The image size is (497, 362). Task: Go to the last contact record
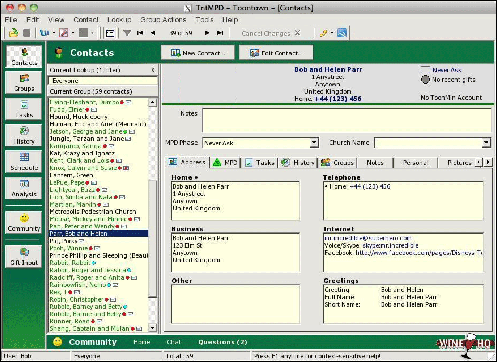pyautogui.click(x=220, y=33)
